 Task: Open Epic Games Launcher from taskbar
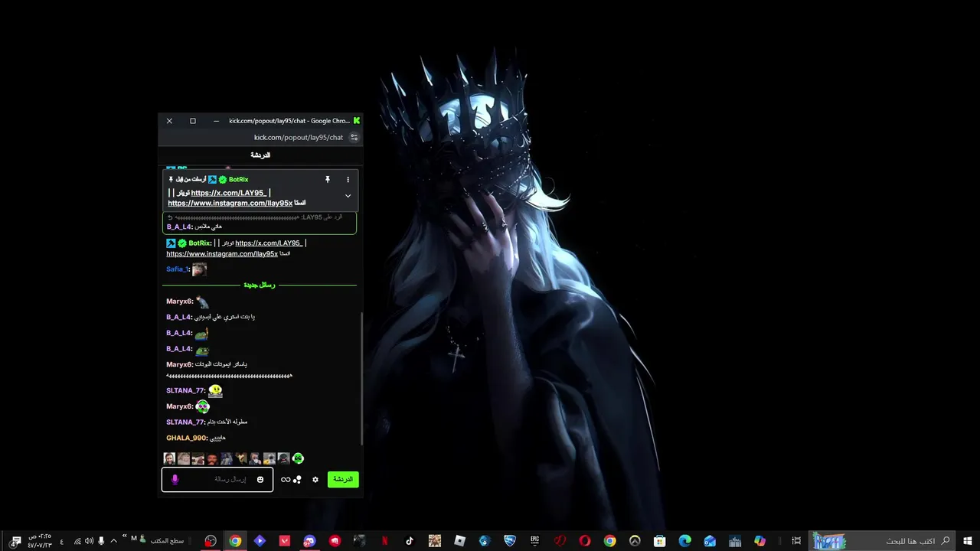click(534, 541)
